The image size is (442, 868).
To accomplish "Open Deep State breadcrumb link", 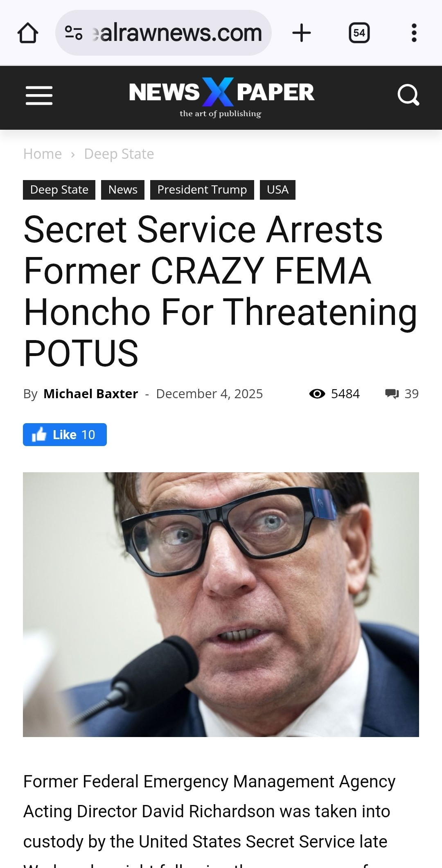I will point(119,154).
